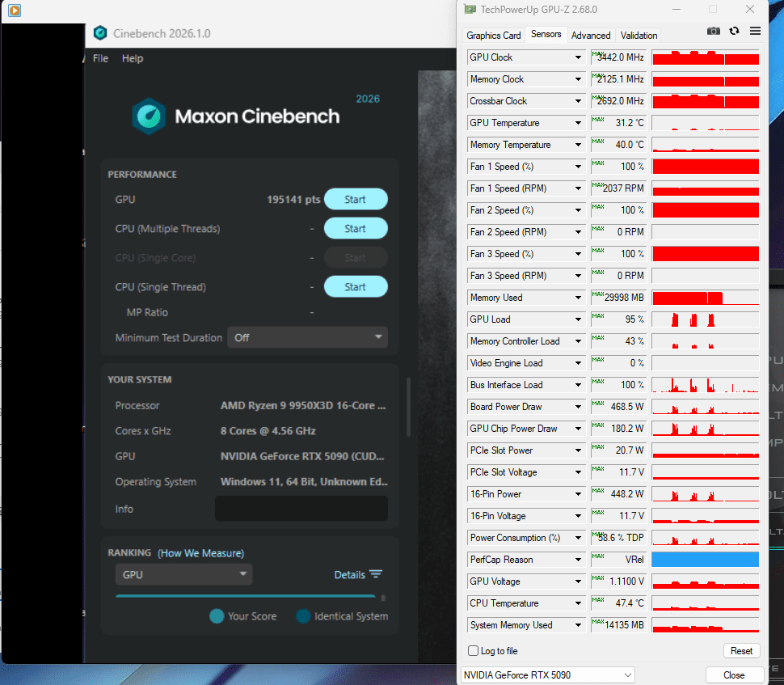Click the Cinebench panel vertical scrollbar
The image size is (784, 685).
408,407
